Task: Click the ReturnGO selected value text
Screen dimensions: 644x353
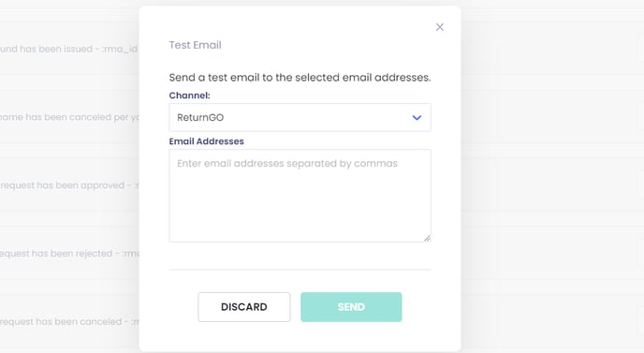Action: 200,118
